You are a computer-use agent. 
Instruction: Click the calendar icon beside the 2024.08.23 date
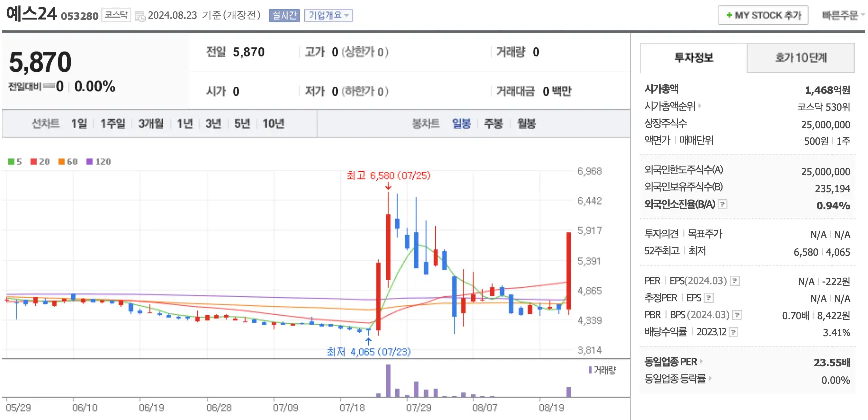(140, 16)
